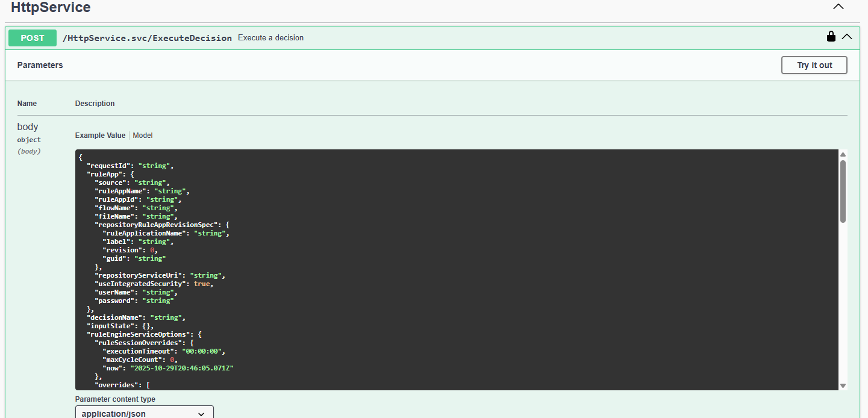The height and width of the screenshot is (418, 868).
Task: Click the endpoint path /HttpService.svc/ExecuteDecision
Action: [147, 37]
